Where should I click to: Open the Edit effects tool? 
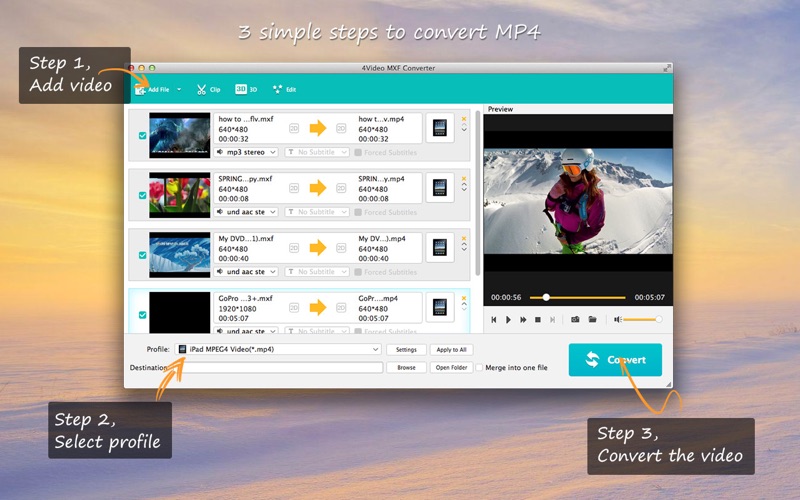pyautogui.click(x=284, y=89)
